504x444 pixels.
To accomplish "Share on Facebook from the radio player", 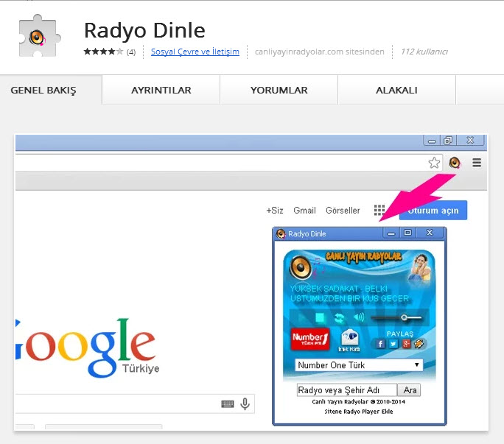I will pos(380,344).
